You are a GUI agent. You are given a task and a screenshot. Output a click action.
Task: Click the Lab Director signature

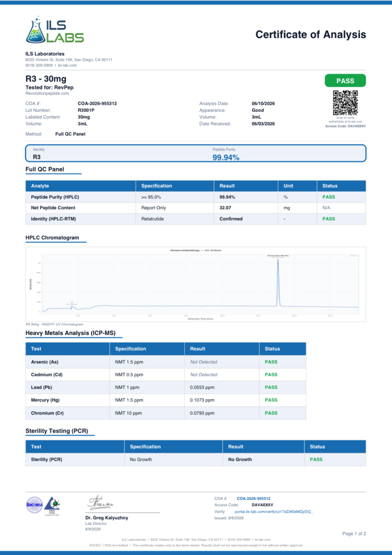click(101, 502)
